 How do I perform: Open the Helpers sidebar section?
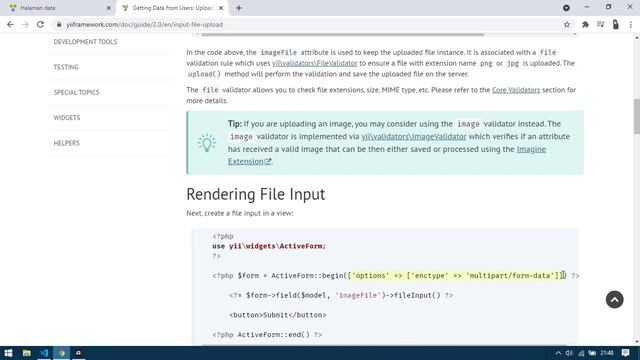(x=67, y=143)
